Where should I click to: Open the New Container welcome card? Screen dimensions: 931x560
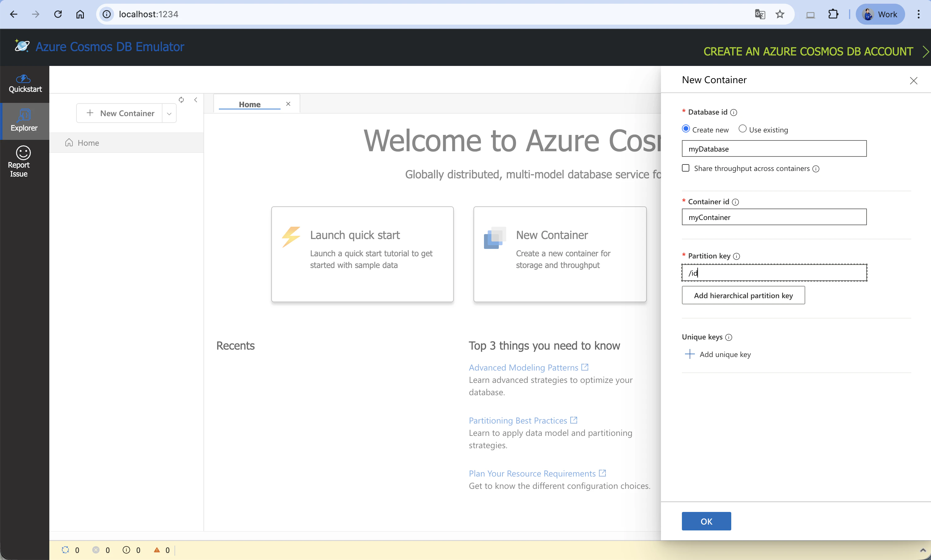pos(560,254)
